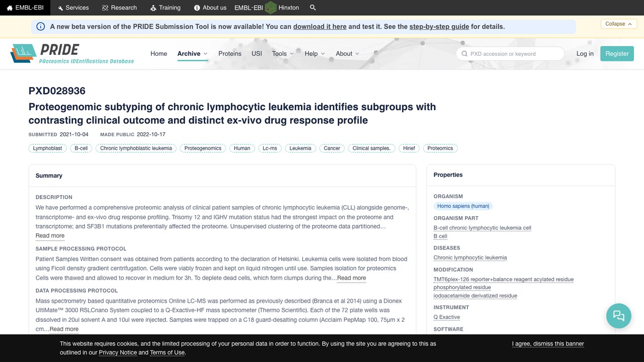Screen dimensions: 644x362
Task: Open the phosphorylated residue modification link
Action: coord(462,288)
